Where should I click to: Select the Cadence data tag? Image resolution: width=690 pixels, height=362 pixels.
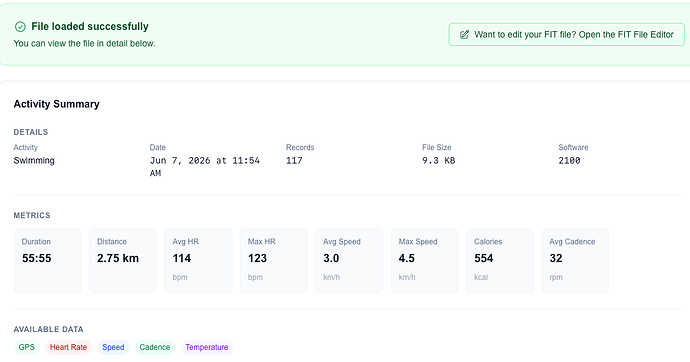(x=154, y=347)
